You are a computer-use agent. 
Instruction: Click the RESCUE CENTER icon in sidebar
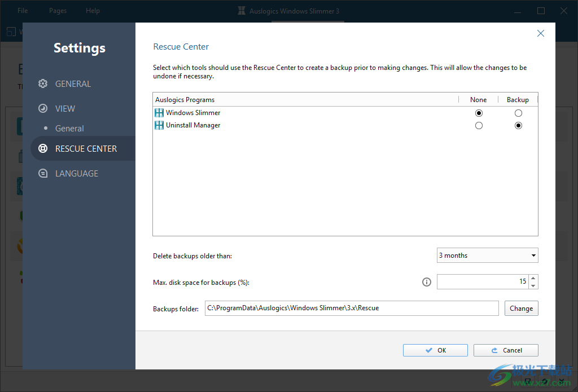[42, 148]
